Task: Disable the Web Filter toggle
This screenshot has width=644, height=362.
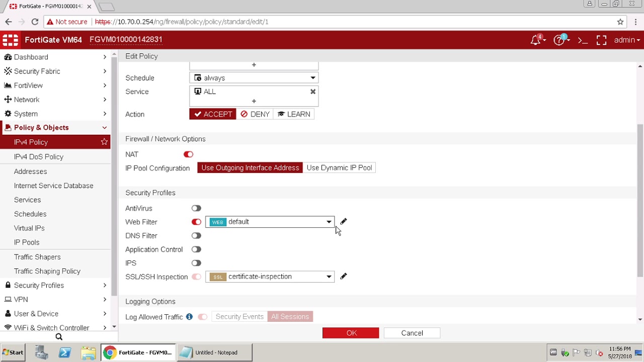Action: (196, 222)
